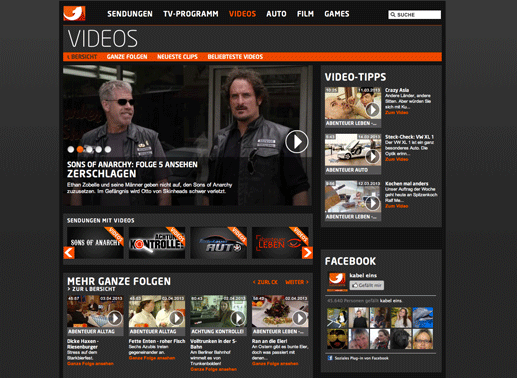Click the Suche search input field
The width and height of the screenshot is (517, 378).
(x=414, y=15)
